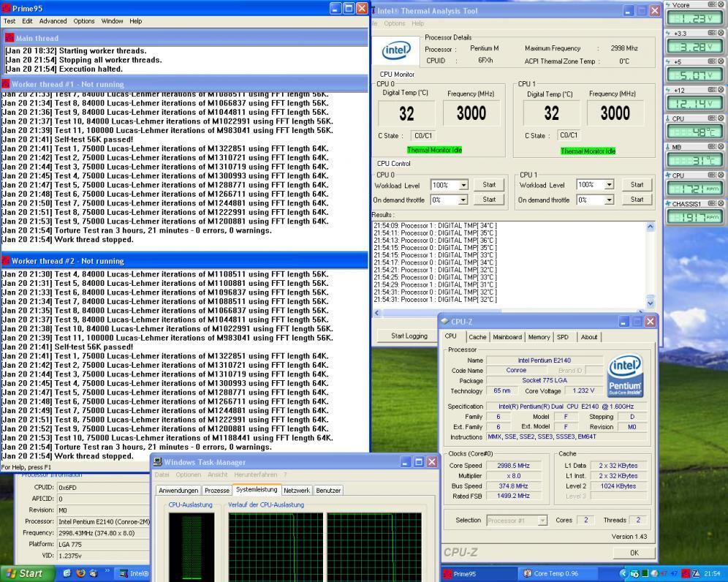Click the VID field showing 1.2375v
The height and width of the screenshot is (582, 728).
102,556
